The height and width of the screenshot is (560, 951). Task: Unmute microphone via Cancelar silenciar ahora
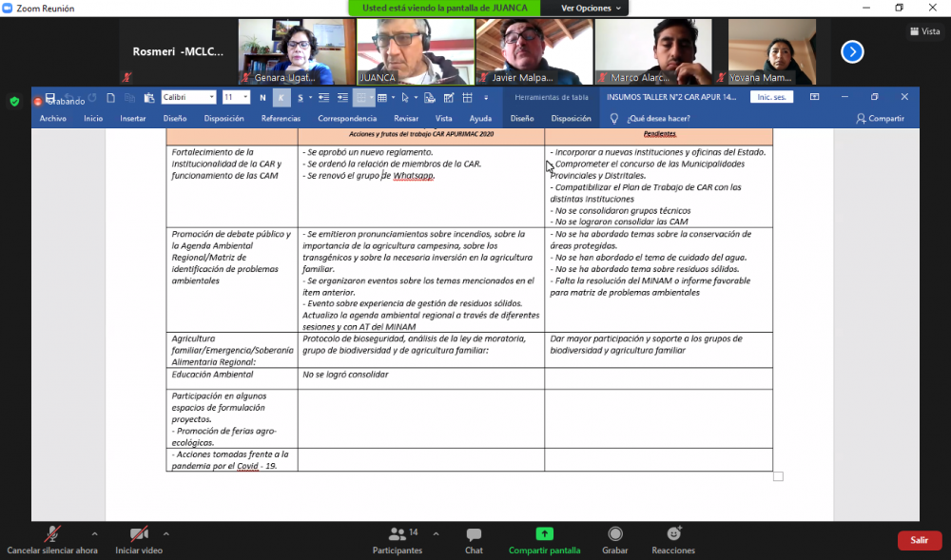point(52,534)
